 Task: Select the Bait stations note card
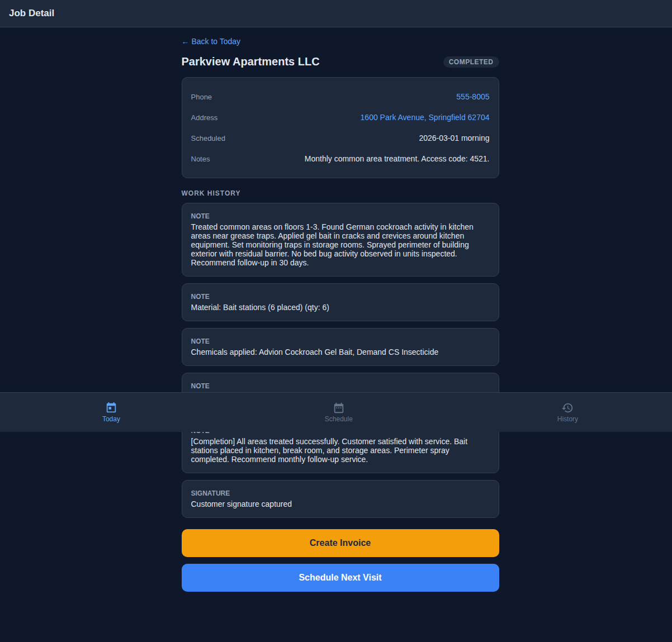coord(340,302)
